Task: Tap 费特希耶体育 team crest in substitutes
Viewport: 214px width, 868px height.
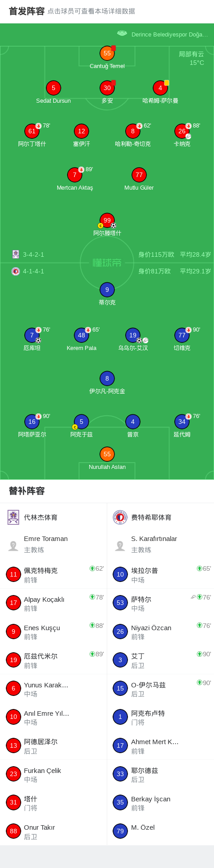Action: [120, 517]
